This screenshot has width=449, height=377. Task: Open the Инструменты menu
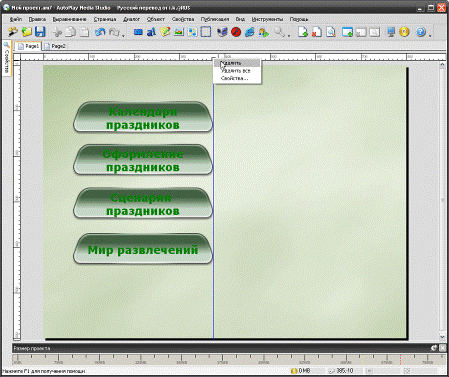(267, 19)
